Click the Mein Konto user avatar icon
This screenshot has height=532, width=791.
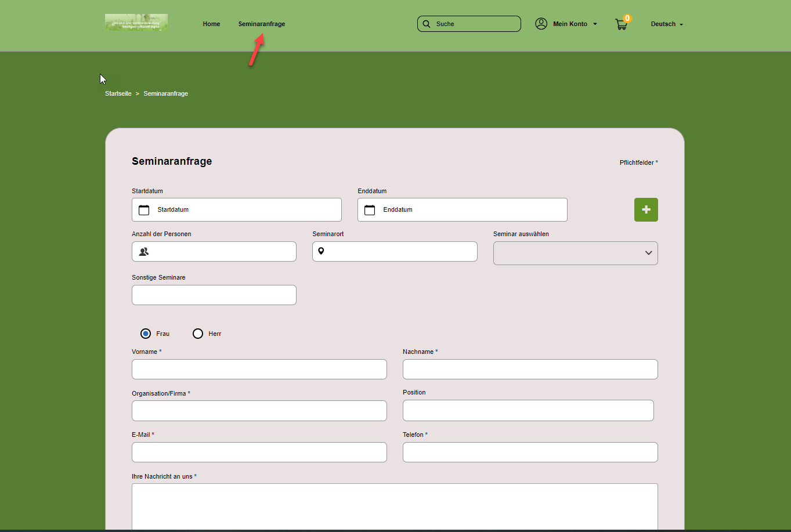pyautogui.click(x=541, y=24)
